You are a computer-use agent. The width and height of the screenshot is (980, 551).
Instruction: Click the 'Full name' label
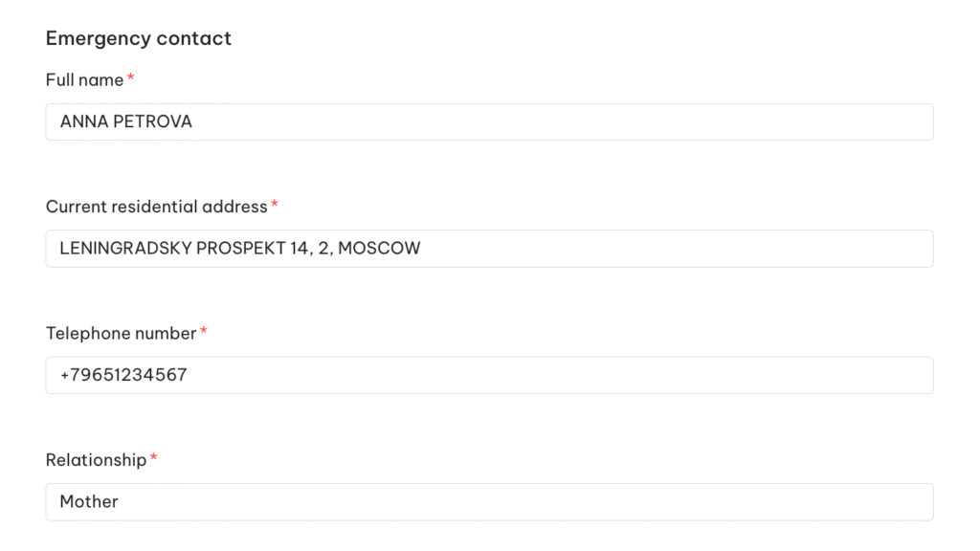click(84, 80)
